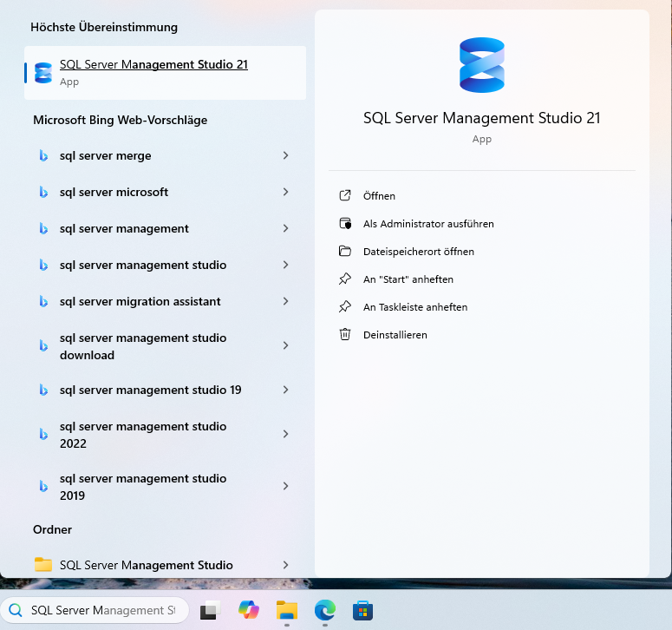Image resolution: width=672 pixels, height=630 pixels.
Task: Click the large SSMS logo in details pane
Action: click(x=482, y=65)
